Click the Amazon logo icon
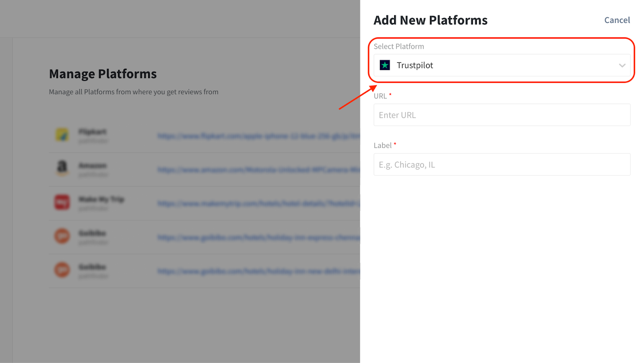Viewport: 644px width, 363px height. (x=62, y=167)
